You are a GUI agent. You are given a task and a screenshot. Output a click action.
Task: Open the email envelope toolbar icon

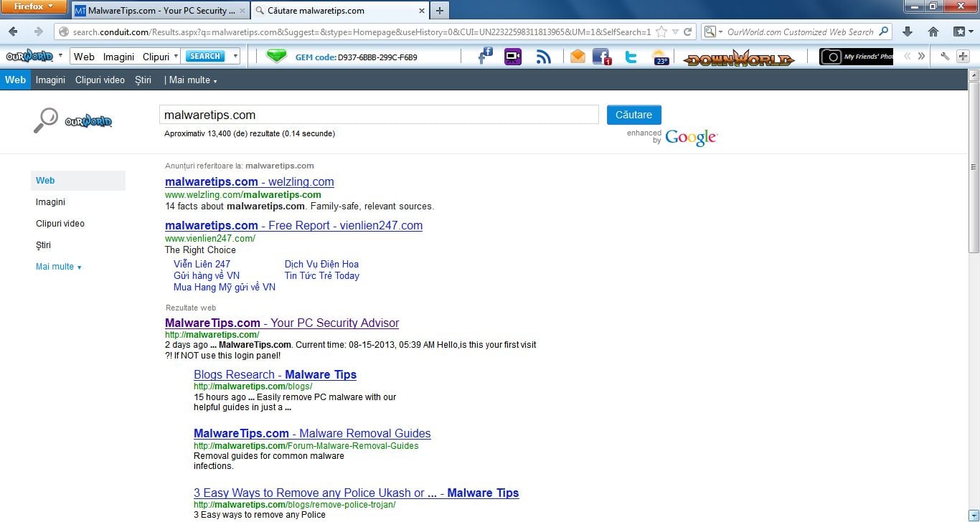point(578,57)
